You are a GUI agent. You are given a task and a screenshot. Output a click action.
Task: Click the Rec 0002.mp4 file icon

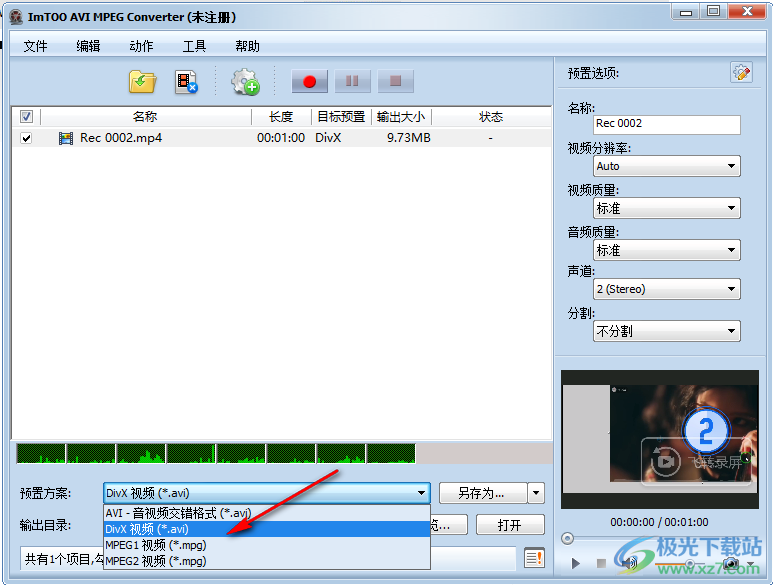66,138
